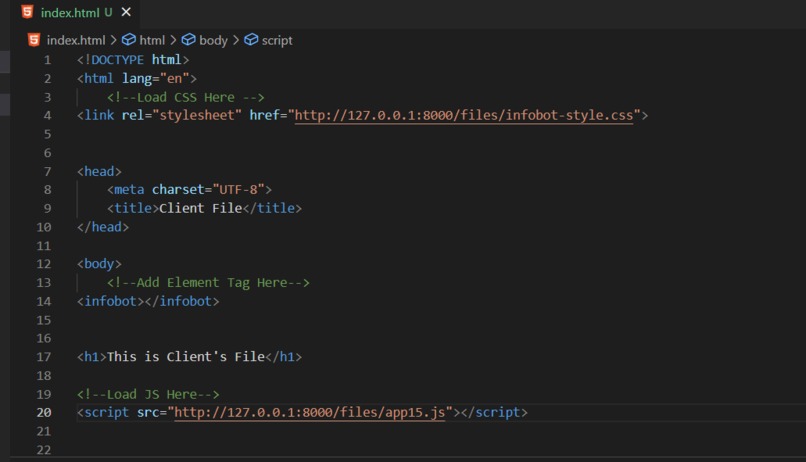Viewport: 806px width, 462px height.
Task: Open the app15.js script URL link
Action: coord(309,412)
